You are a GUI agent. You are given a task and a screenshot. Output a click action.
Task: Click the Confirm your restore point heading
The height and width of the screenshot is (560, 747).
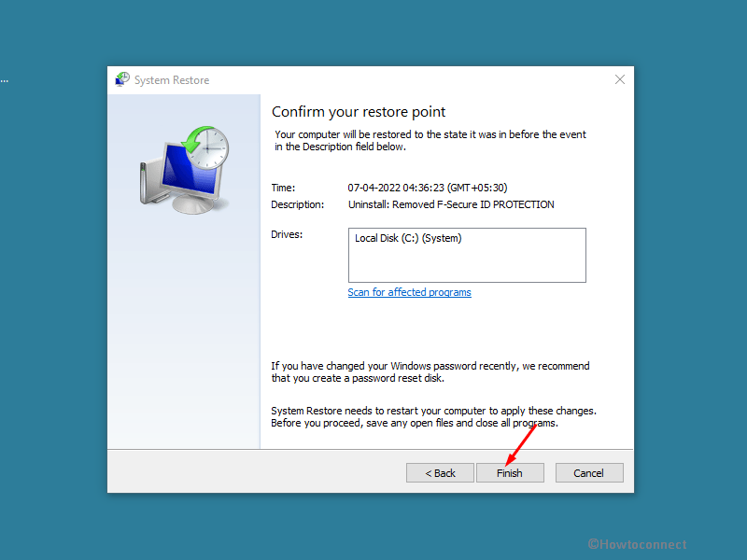[x=359, y=112]
